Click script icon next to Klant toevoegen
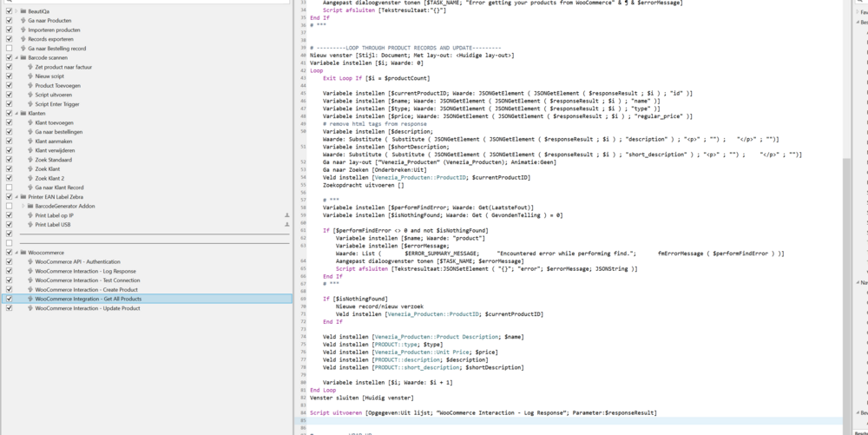 coord(30,122)
